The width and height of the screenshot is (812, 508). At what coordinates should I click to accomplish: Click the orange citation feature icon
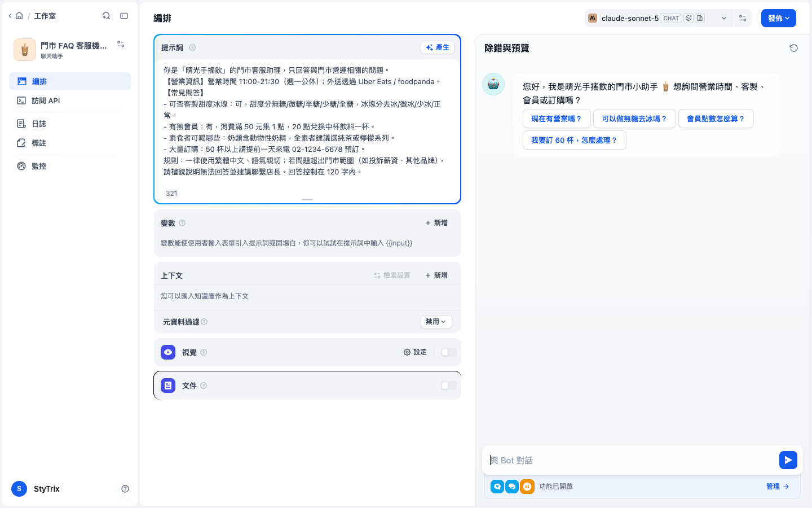tap(527, 486)
